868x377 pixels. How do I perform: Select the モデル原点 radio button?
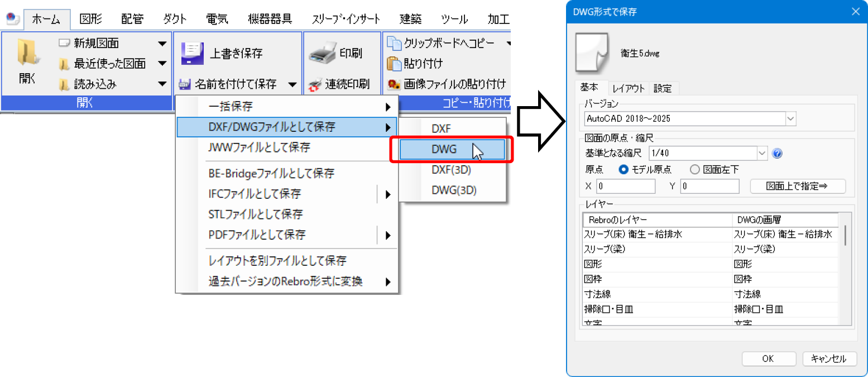point(624,169)
